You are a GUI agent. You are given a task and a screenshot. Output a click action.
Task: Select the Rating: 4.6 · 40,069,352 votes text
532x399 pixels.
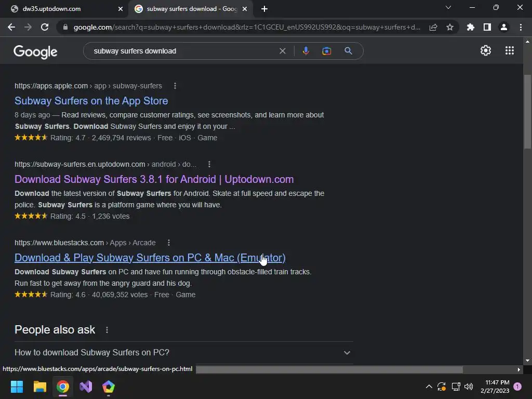[99, 295]
